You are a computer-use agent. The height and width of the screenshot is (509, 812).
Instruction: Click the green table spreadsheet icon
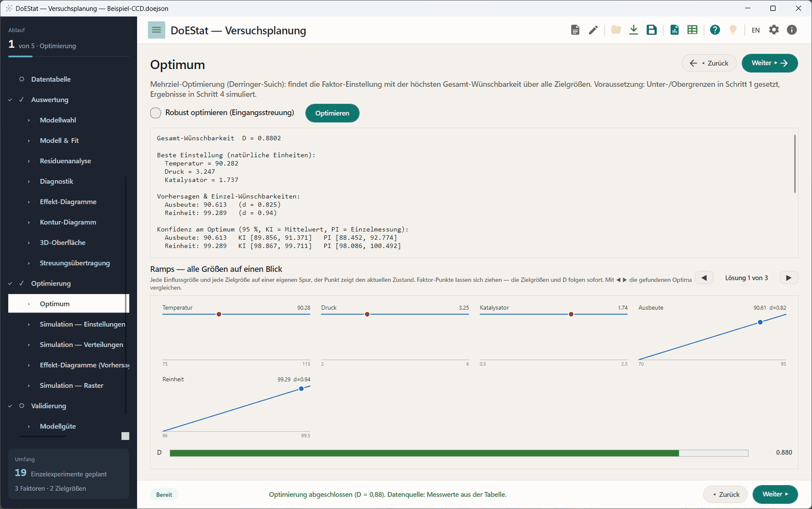(x=692, y=30)
